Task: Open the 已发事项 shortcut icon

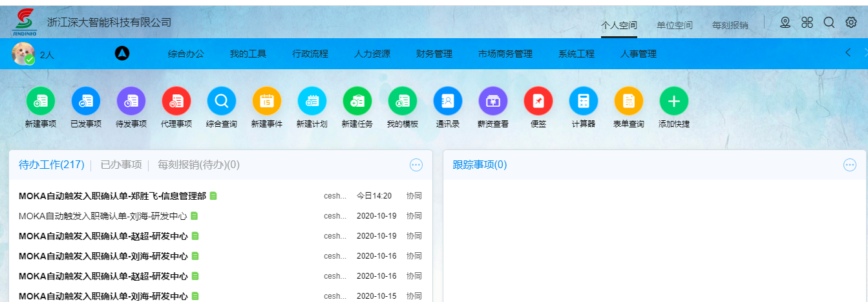Action: point(85,101)
